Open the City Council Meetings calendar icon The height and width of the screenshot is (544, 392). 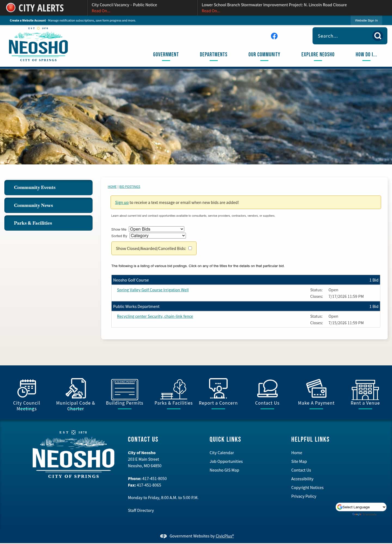click(x=27, y=388)
